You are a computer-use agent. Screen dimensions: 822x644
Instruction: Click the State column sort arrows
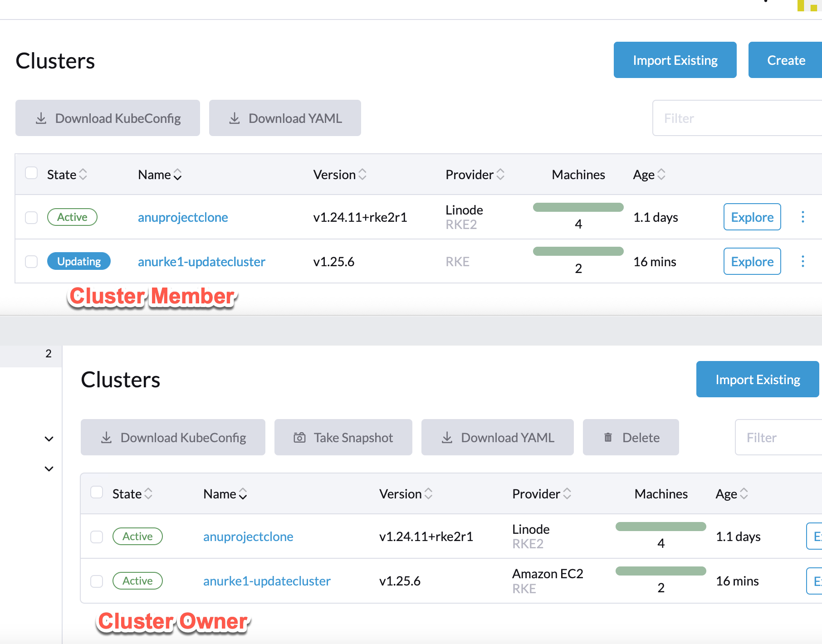83,174
